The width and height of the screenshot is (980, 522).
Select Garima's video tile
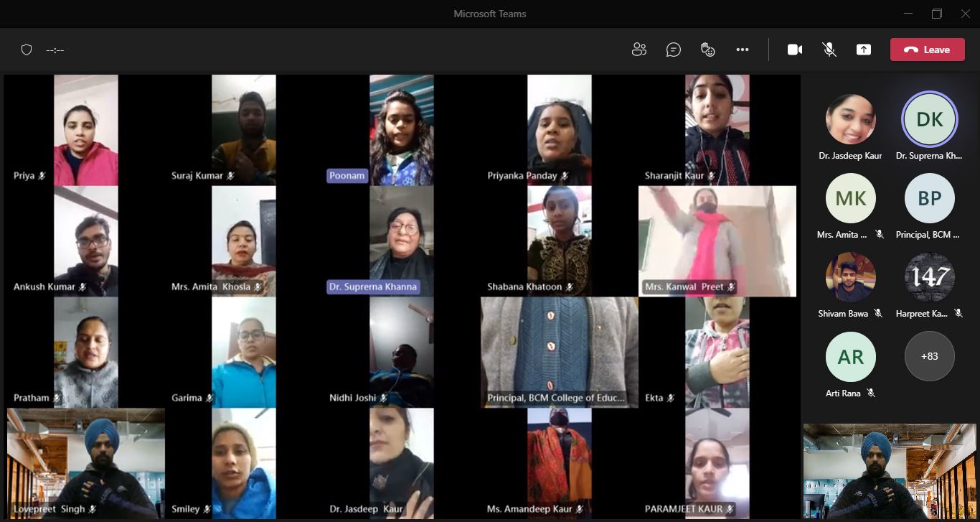244,353
